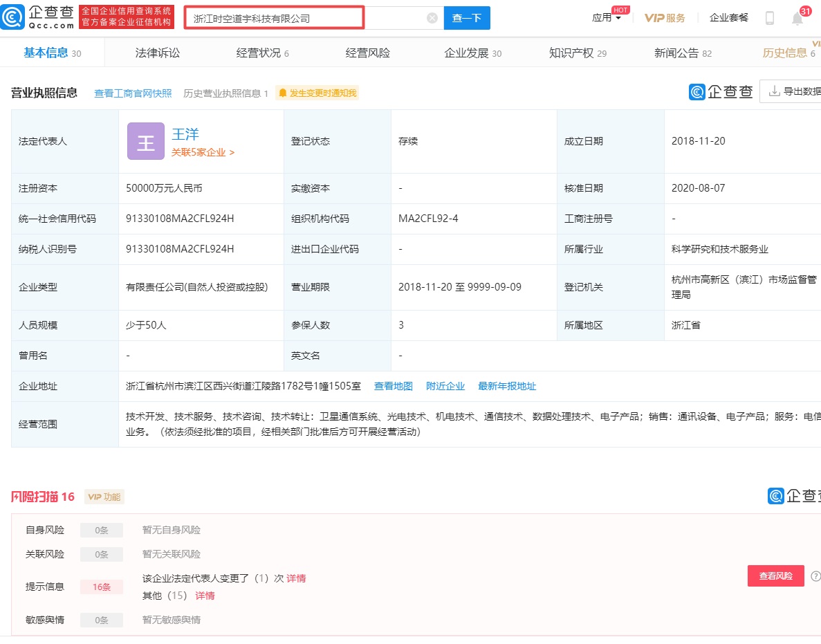Select the registered capital value 50000万元人民币
821x644 pixels.
pos(164,188)
